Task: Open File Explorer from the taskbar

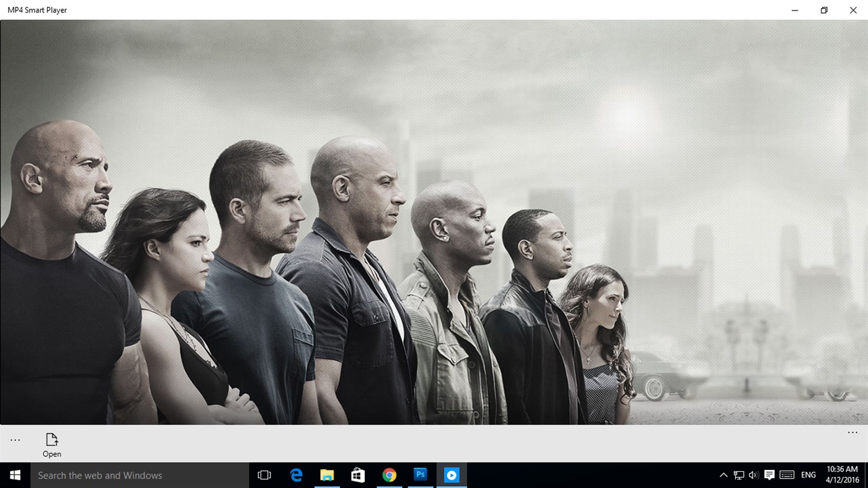Action: pyautogui.click(x=327, y=475)
